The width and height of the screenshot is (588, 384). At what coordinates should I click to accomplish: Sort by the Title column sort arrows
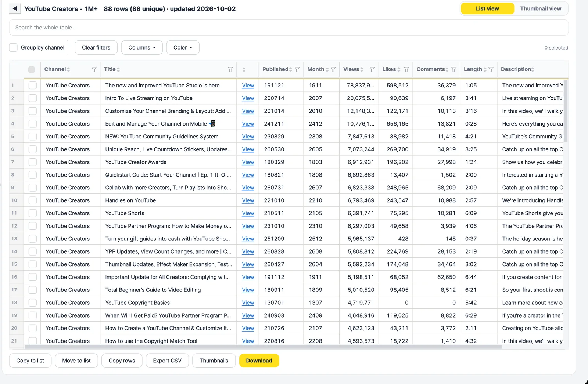[118, 69]
